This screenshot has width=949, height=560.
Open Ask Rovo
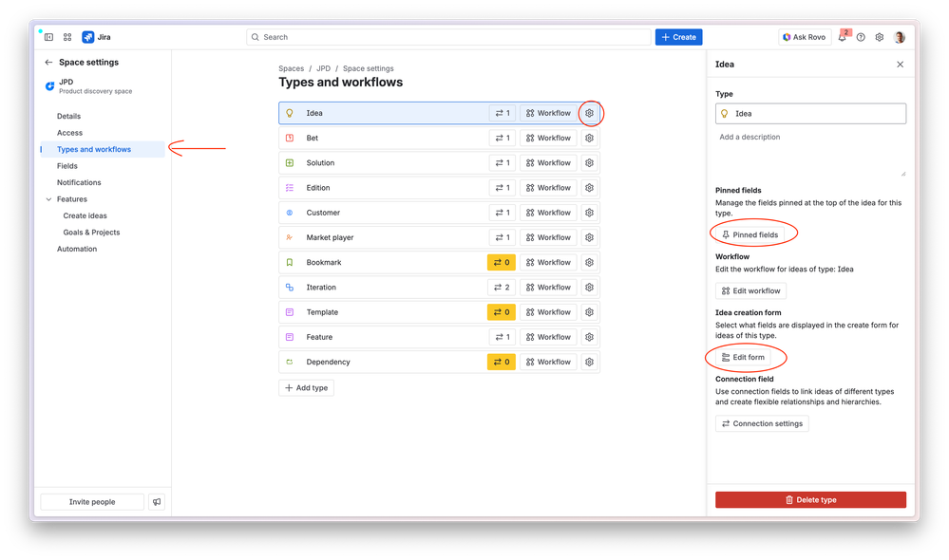[804, 37]
